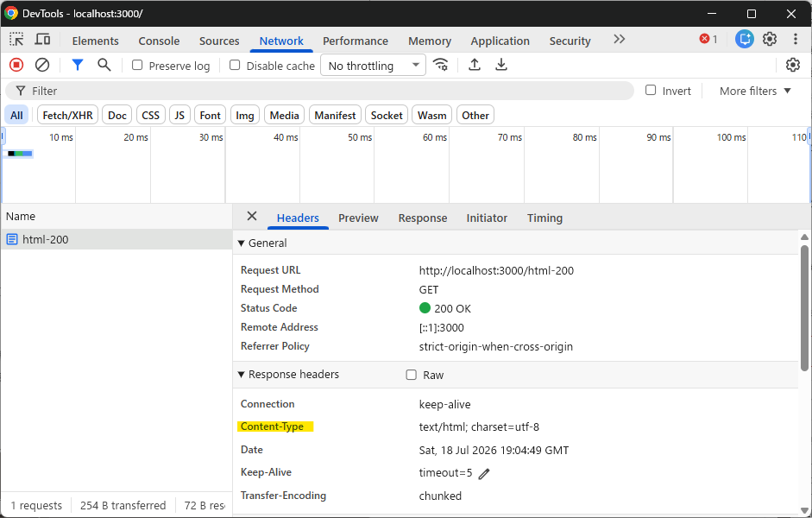Select the All filter type

(16, 115)
